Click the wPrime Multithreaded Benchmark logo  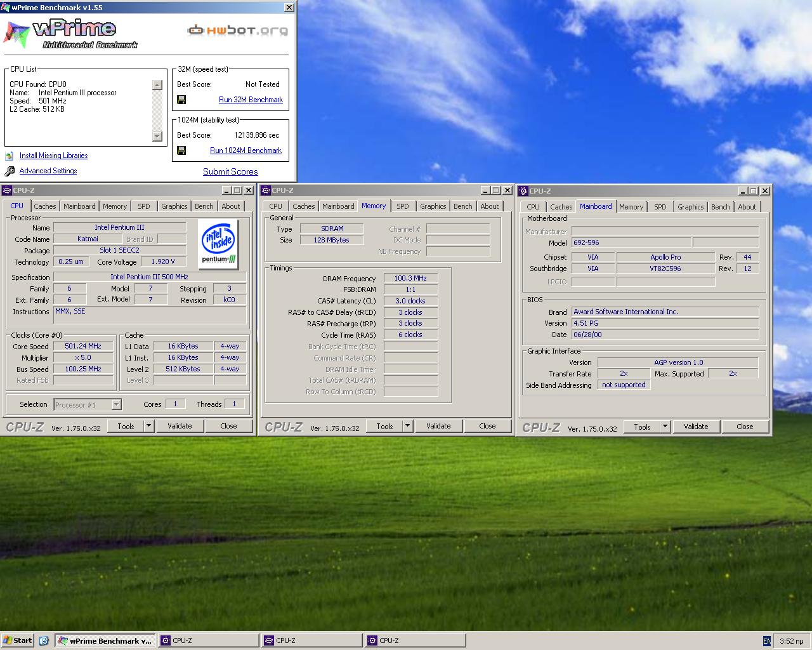coord(71,34)
